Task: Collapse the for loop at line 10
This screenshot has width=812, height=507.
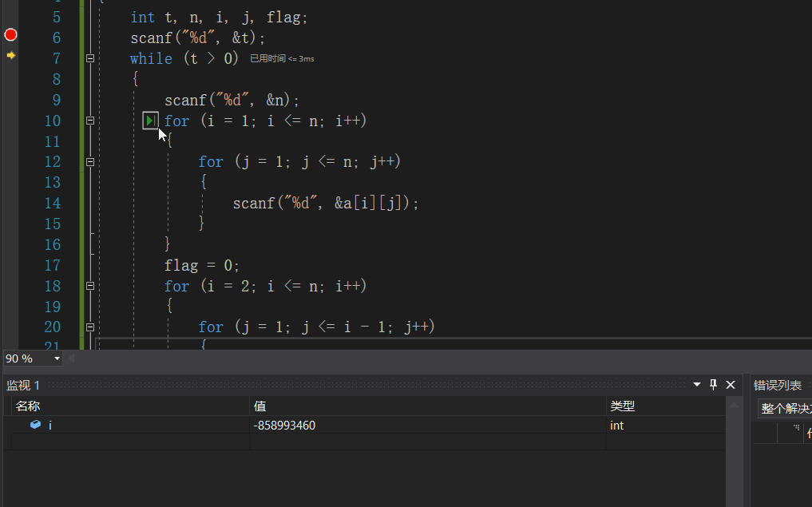Action: tap(90, 121)
